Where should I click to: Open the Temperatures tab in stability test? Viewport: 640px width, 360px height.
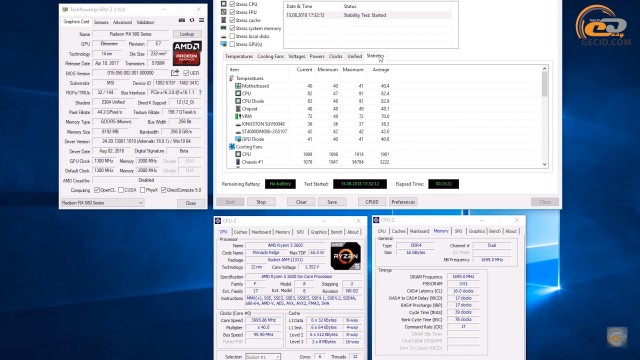coord(239,56)
